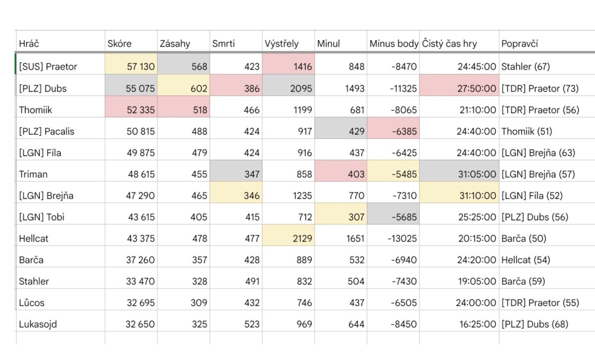The image size is (595, 364).
Task: Click the Popravčí column header
Action: pos(545,44)
